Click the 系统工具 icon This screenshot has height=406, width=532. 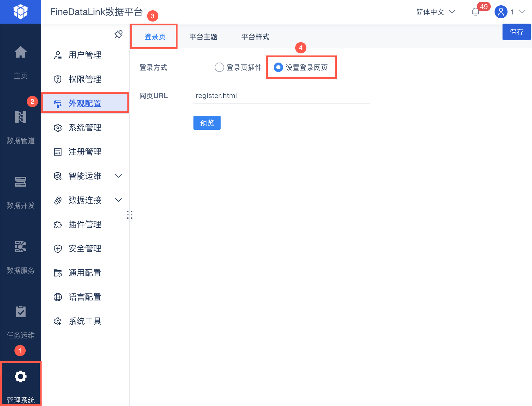(58, 321)
